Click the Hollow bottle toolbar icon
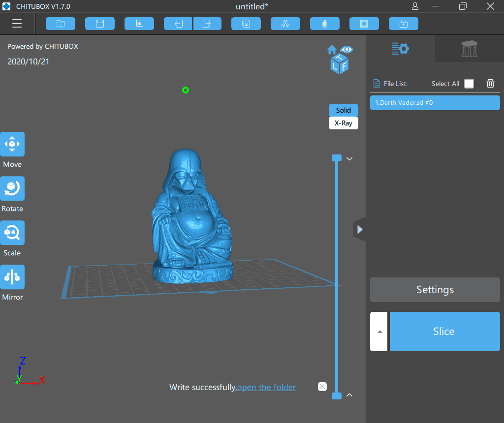504x423 pixels. point(325,24)
